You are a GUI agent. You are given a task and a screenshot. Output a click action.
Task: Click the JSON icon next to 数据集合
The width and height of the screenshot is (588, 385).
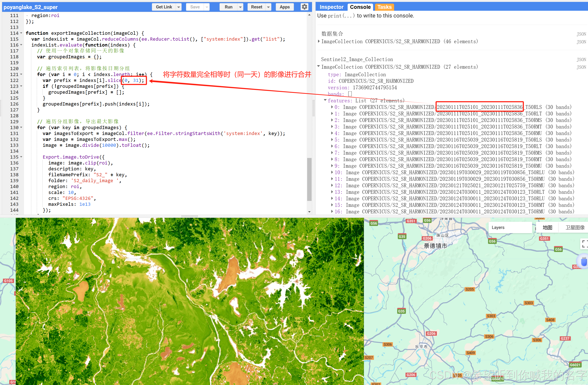pos(581,34)
